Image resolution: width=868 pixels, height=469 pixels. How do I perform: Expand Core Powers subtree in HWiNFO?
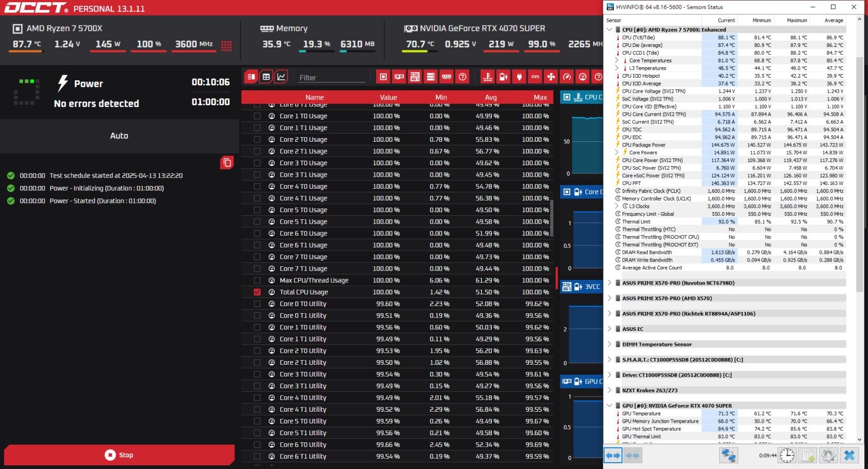[617, 153]
